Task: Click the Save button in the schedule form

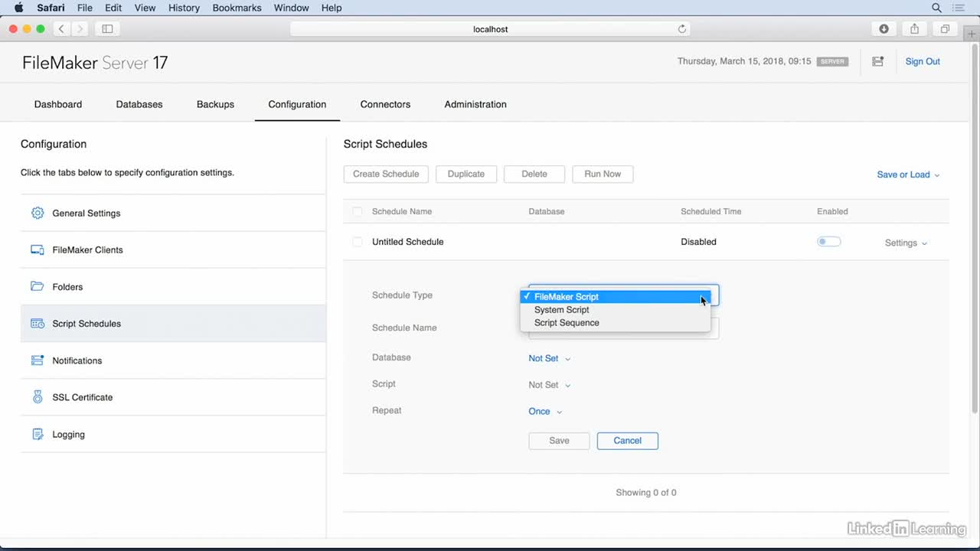Action: tap(559, 441)
